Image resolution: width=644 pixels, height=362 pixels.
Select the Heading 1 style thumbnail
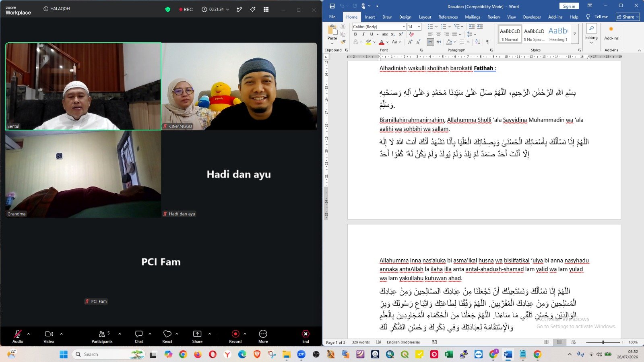pyautogui.click(x=558, y=34)
